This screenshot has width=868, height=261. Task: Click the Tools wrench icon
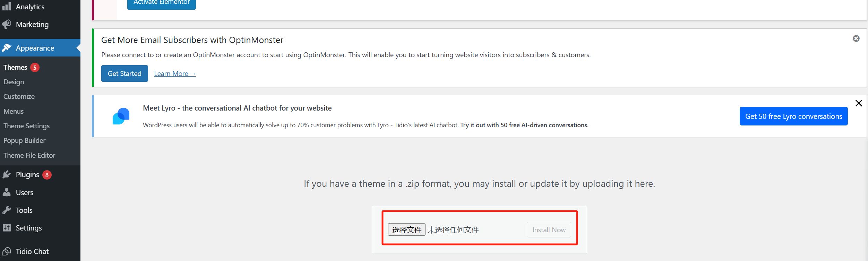[x=7, y=210]
